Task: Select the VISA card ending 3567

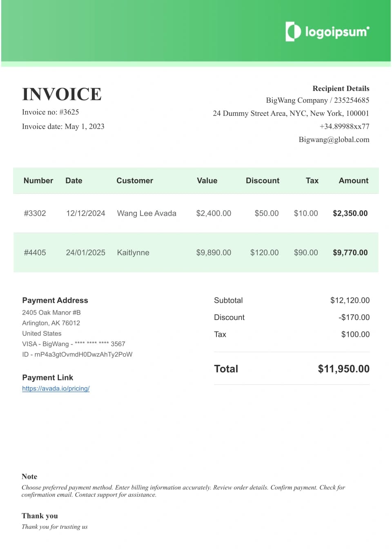Action: (73, 344)
